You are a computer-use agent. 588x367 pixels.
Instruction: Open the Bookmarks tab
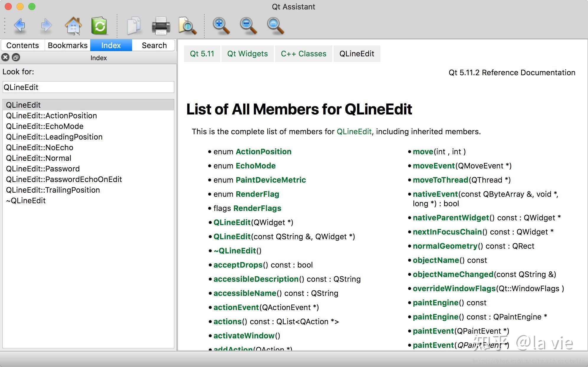(68, 45)
